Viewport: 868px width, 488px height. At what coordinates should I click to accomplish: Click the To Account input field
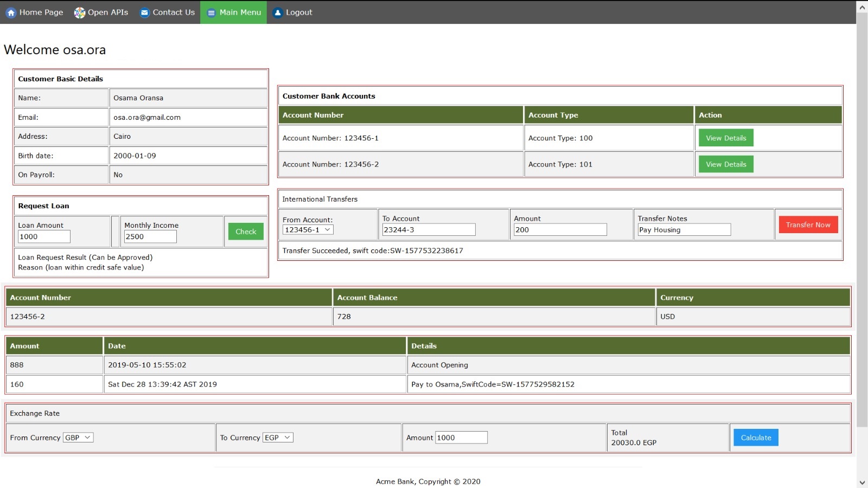[x=428, y=229]
